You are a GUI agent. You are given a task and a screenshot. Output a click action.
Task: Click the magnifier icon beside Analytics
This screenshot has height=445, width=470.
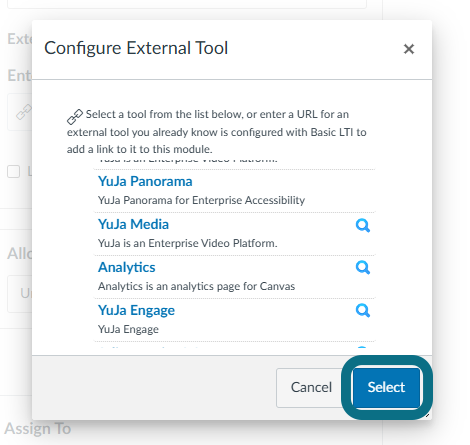click(x=363, y=267)
